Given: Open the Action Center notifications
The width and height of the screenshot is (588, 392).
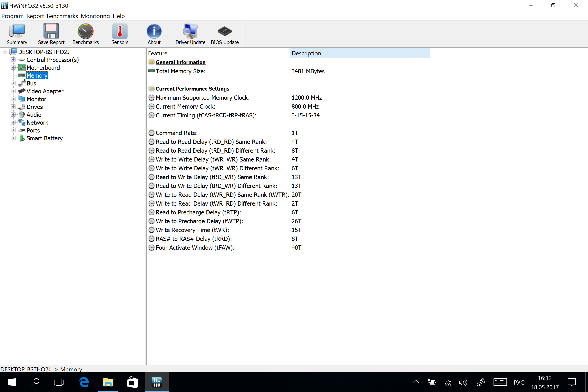Looking at the screenshot, I should (572, 382).
